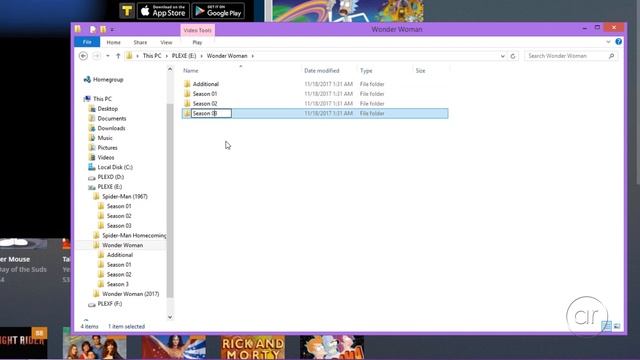Open the Futurama poster thumbnail in background
The height and width of the screenshot is (360, 640).
pos(332,348)
